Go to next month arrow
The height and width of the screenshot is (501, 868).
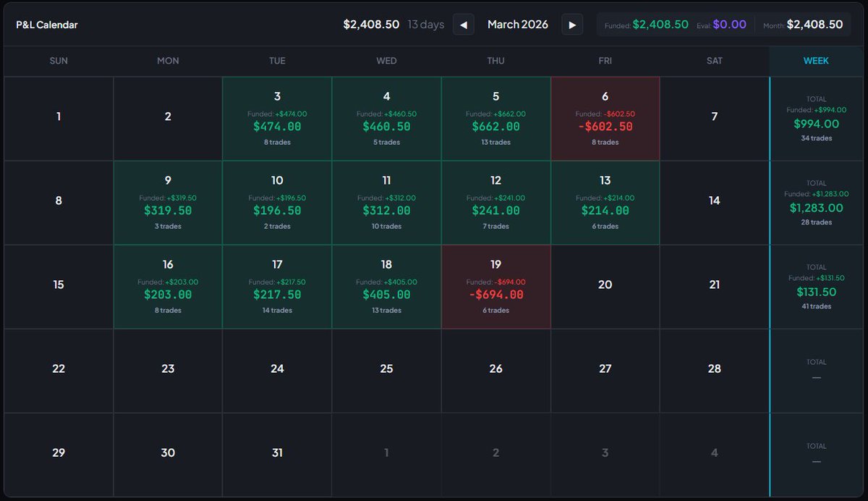tap(572, 25)
